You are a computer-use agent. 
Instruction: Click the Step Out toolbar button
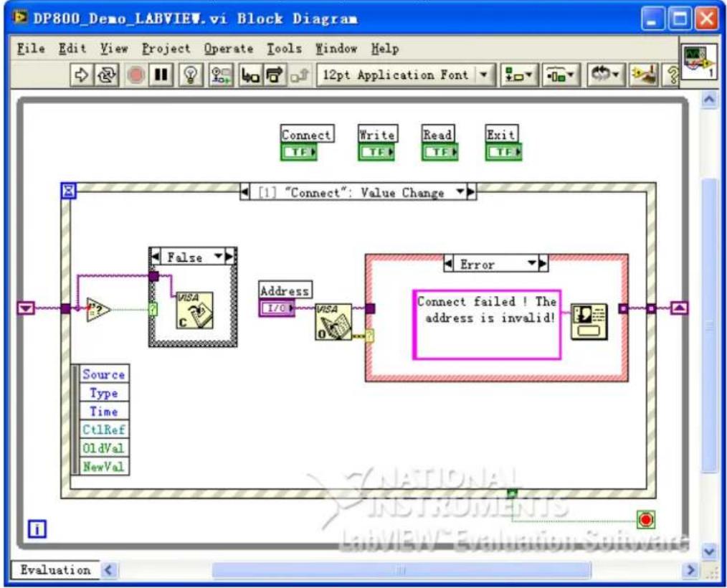coord(300,75)
